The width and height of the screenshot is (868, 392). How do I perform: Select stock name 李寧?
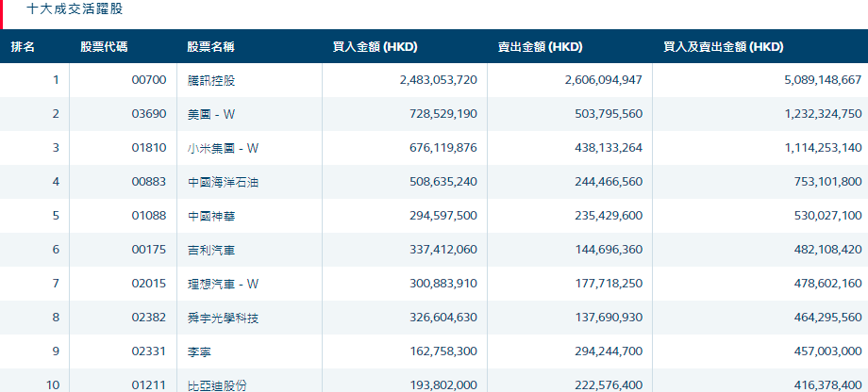199,351
